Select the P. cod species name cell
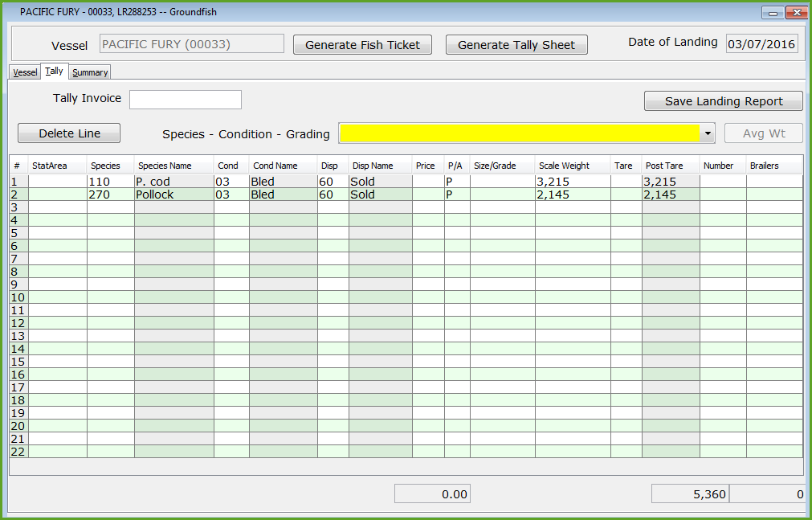The image size is (812, 520). coord(173,182)
